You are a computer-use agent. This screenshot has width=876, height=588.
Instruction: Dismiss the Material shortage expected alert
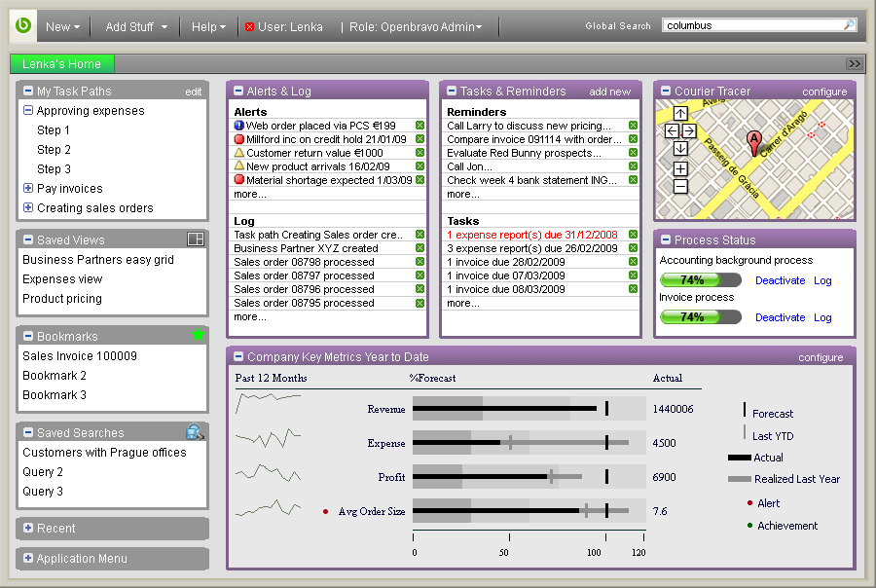pyautogui.click(x=420, y=180)
